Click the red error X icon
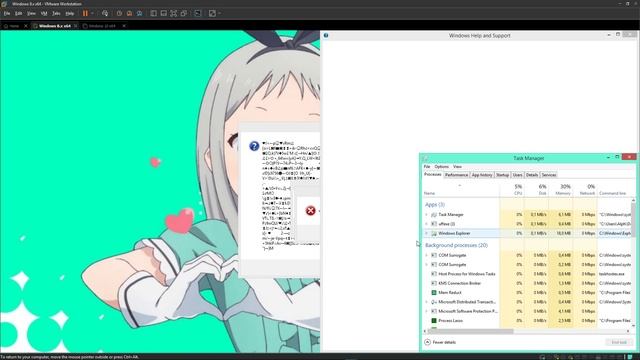 (311, 211)
